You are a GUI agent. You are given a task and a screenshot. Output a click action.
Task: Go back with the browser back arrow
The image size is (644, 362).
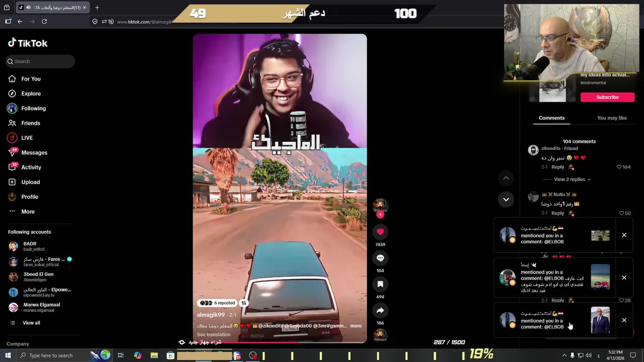click(20, 22)
